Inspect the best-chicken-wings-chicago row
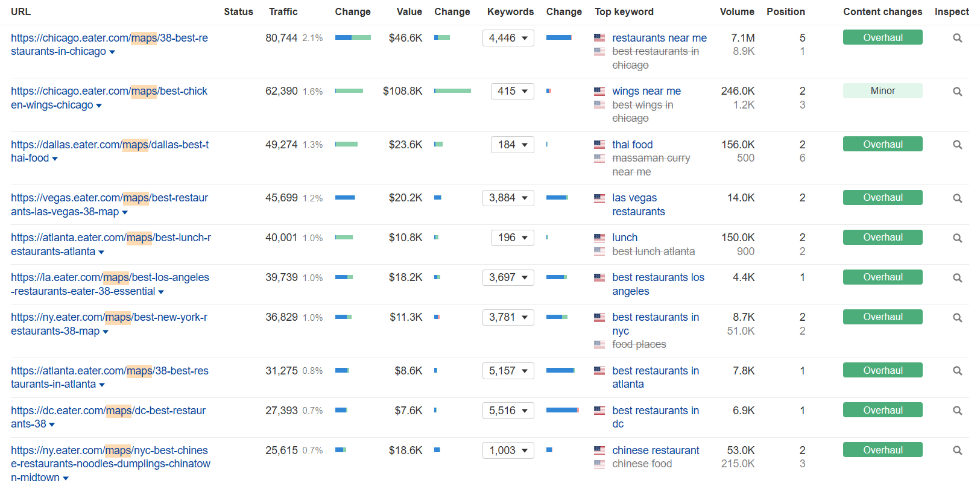980x489 pixels. (957, 92)
